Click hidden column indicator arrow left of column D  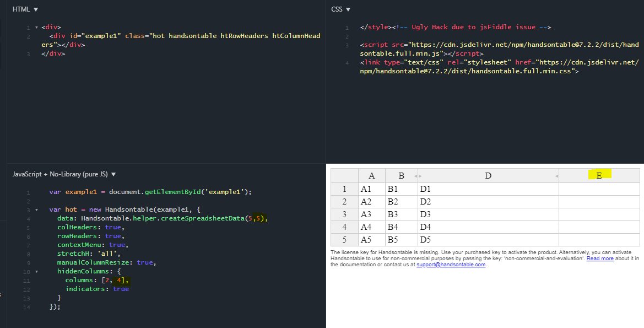coord(420,176)
